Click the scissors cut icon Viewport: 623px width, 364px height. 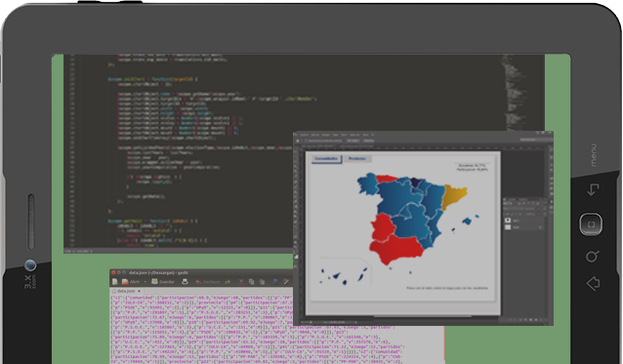(241, 282)
